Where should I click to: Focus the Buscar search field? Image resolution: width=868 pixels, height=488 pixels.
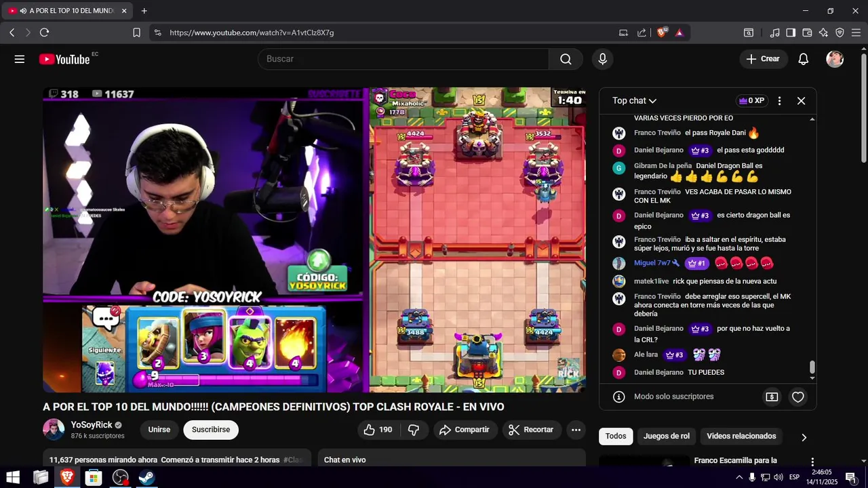pyautogui.click(x=403, y=59)
